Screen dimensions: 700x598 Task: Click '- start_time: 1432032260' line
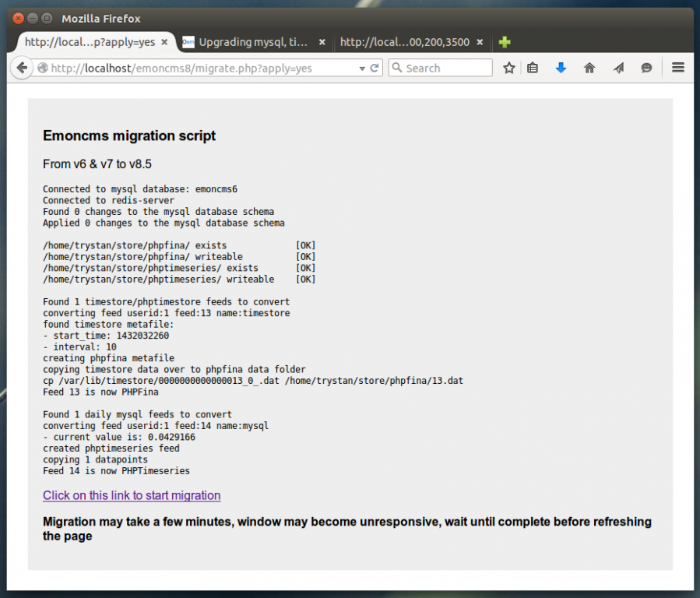point(106,336)
